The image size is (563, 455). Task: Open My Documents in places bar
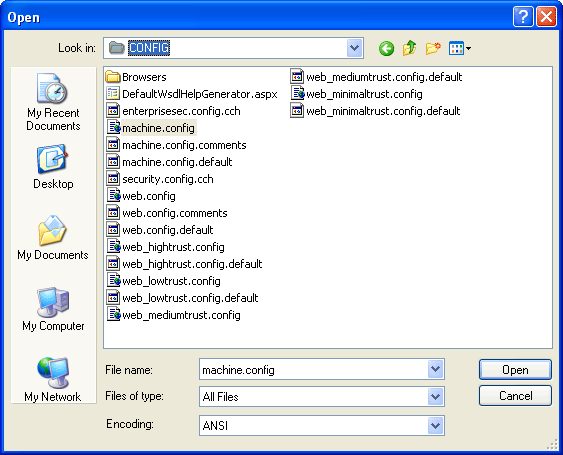pos(53,238)
